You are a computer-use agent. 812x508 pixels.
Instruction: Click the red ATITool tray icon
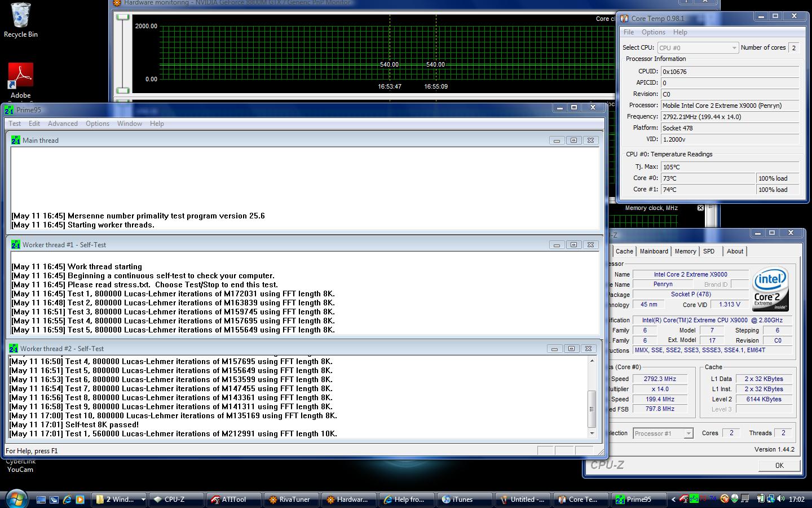(x=683, y=499)
